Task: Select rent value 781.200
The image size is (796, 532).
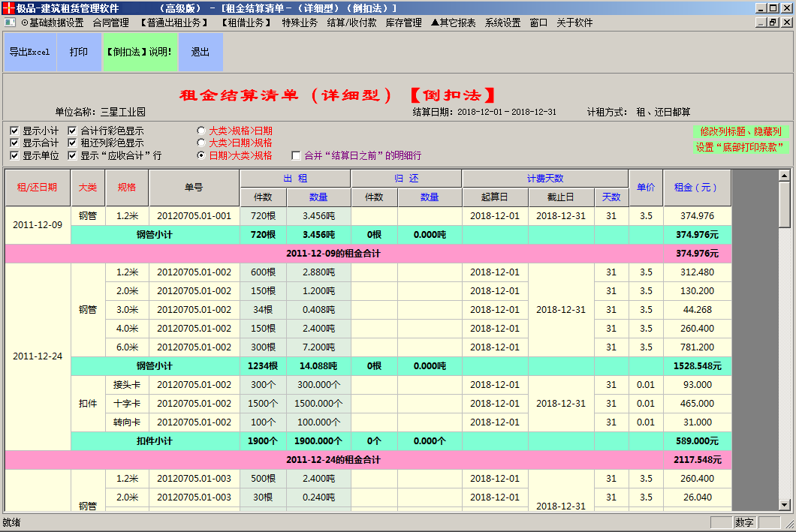Action: coord(697,347)
